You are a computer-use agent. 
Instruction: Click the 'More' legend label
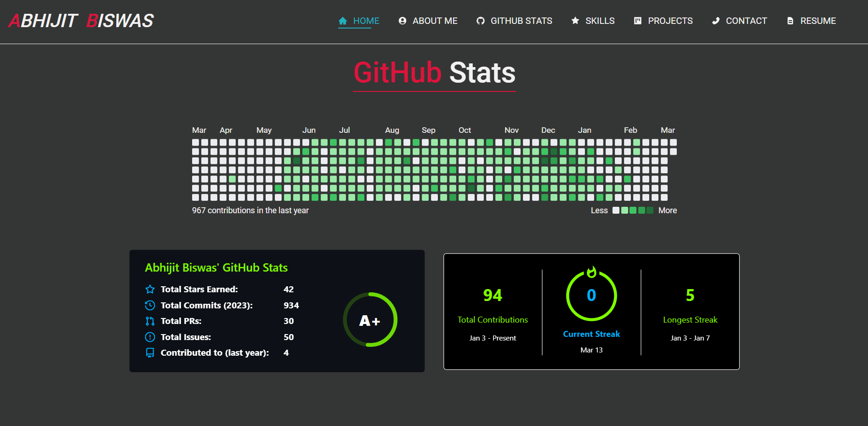668,210
